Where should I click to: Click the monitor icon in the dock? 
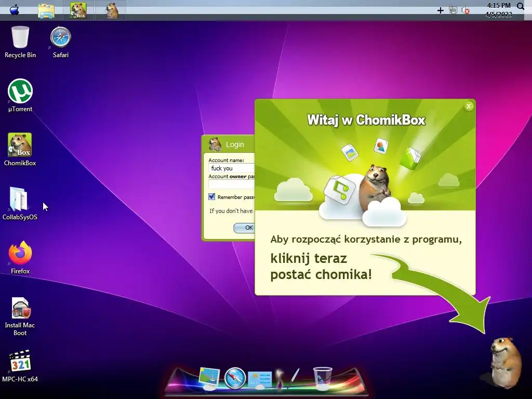209,378
